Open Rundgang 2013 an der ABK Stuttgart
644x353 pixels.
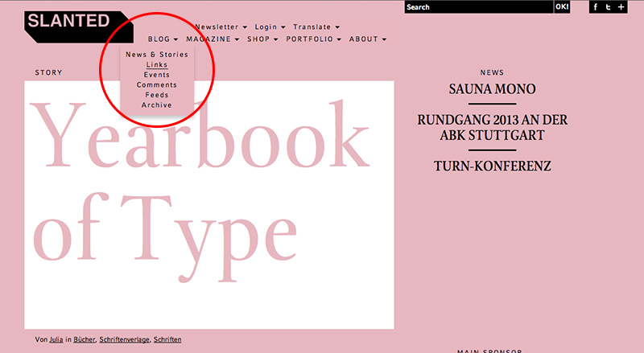(x=492, y=127)
